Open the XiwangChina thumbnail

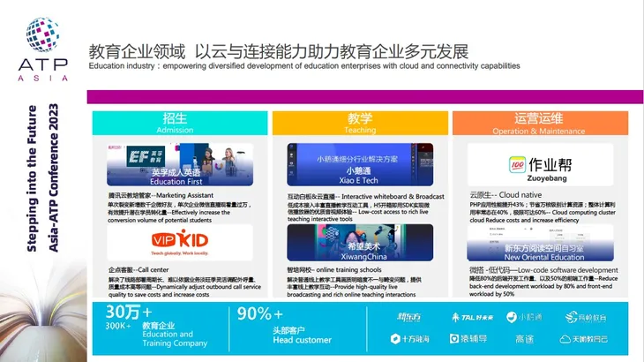pyautogui.click(x=360, y=243)
